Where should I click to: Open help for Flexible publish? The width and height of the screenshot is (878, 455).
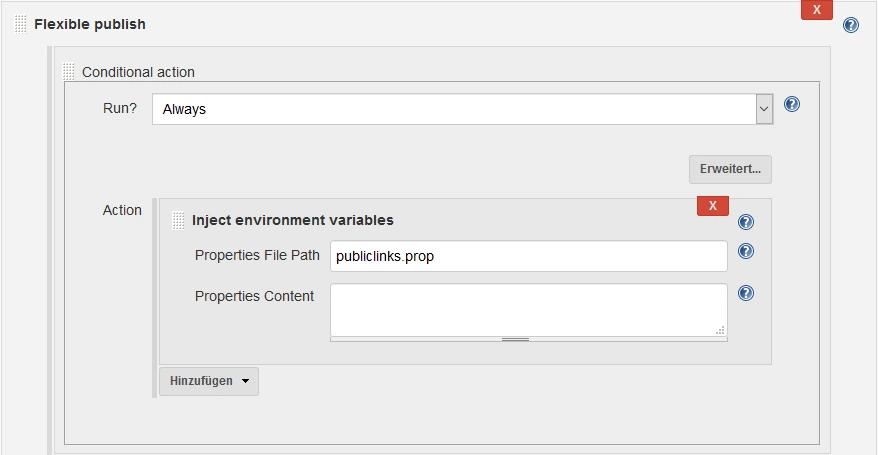tap(850, 25)
